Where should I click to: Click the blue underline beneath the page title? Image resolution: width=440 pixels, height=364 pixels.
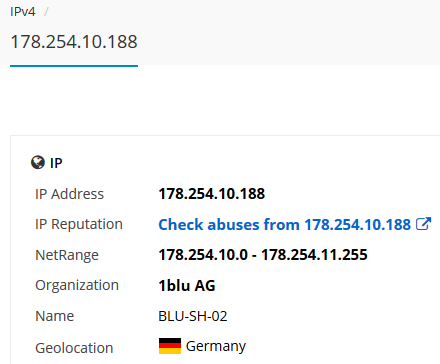click(x=74, y=66)
